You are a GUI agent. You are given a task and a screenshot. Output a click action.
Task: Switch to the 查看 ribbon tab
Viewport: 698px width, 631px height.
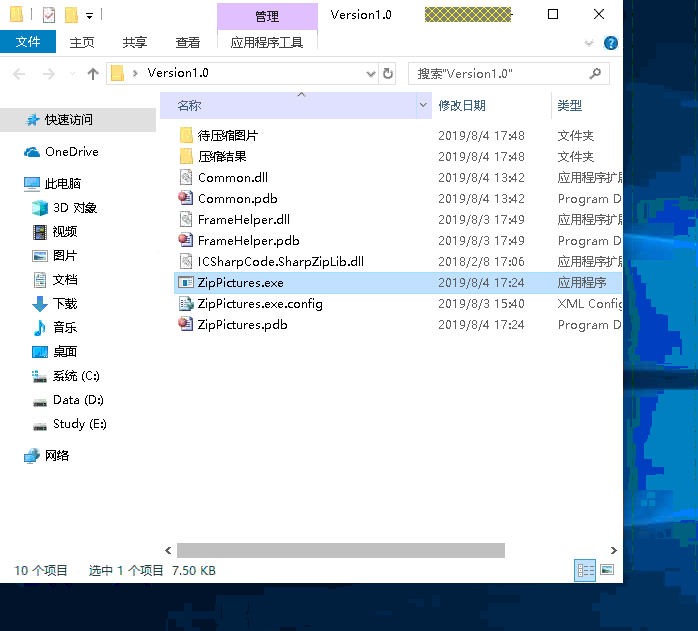pyautogui.click(x=187, y=42)
